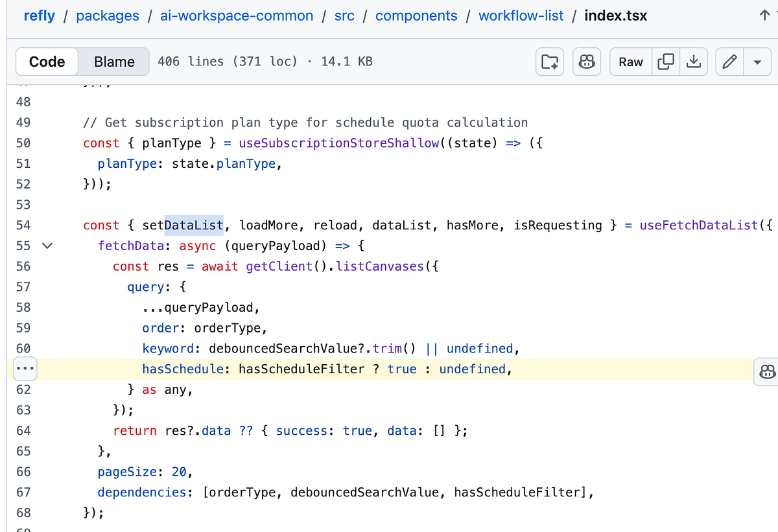The width and height of the screenshot is (778, 532).
Task: Download the raw file
Action: tap(693, 62)
